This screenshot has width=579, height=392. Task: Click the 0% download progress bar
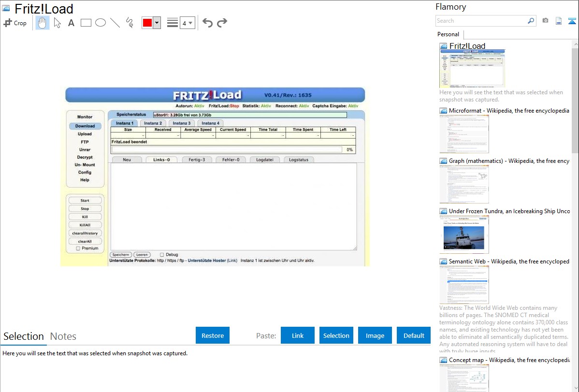[x=228, y=150]
